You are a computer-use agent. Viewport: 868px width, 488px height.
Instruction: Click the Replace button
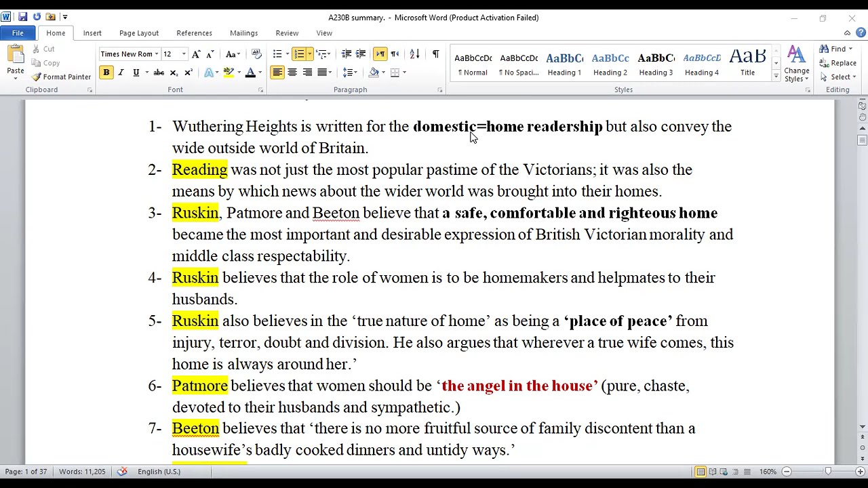tap(837, 63)
